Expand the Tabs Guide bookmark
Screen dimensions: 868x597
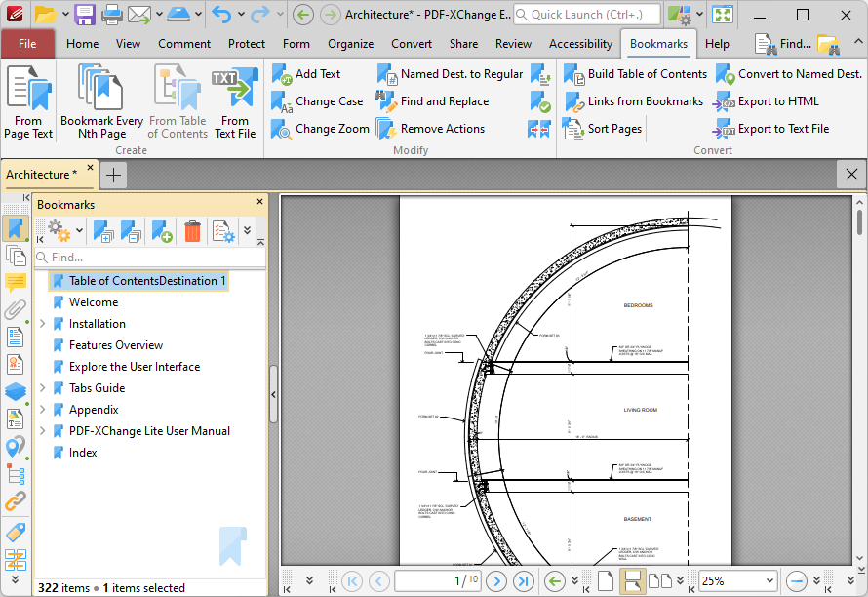(x=43, y=388)
